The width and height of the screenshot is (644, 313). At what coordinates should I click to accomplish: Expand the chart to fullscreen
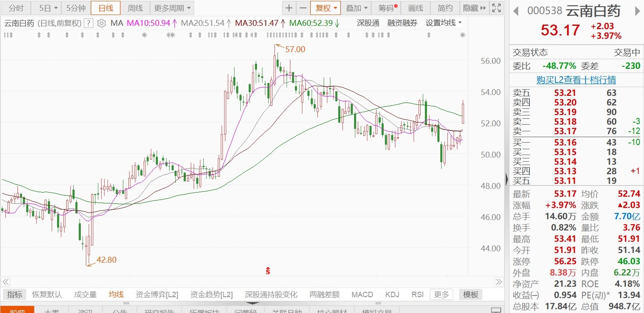point(496,8)
